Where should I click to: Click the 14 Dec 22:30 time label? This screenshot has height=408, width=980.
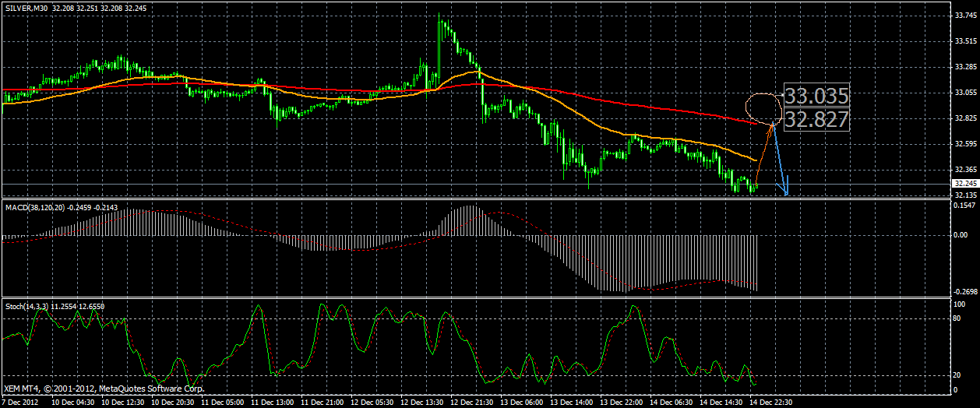(x=770, y=403)
